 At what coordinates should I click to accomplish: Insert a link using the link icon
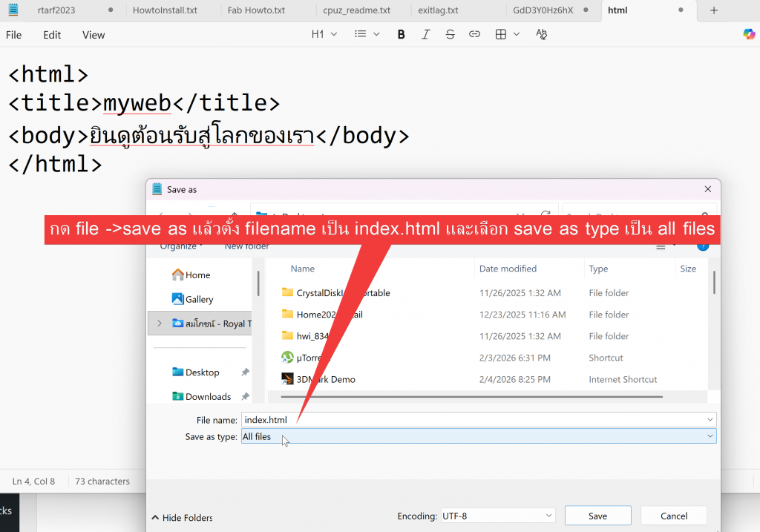click(474, 34)
